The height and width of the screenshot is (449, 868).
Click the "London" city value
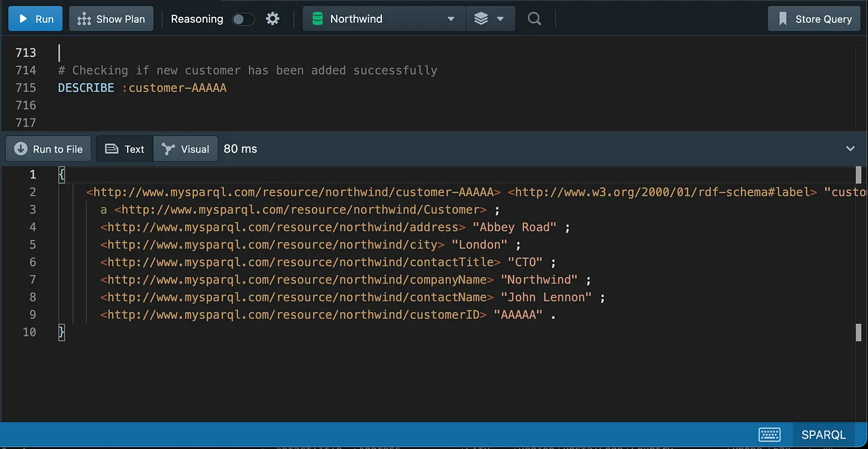point(479,244)
